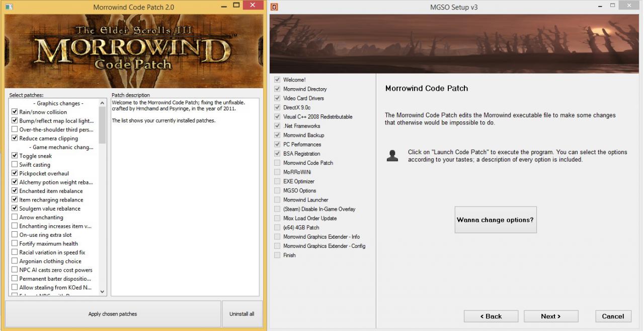Click the Wanna change options? button
This screenshot has height=331, width=644.
click(x=495, y=220)
